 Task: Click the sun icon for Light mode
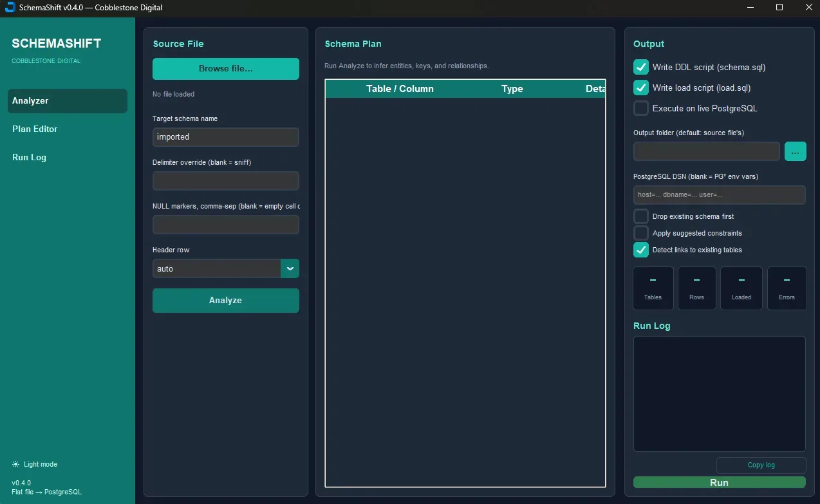tap(15, 464)
